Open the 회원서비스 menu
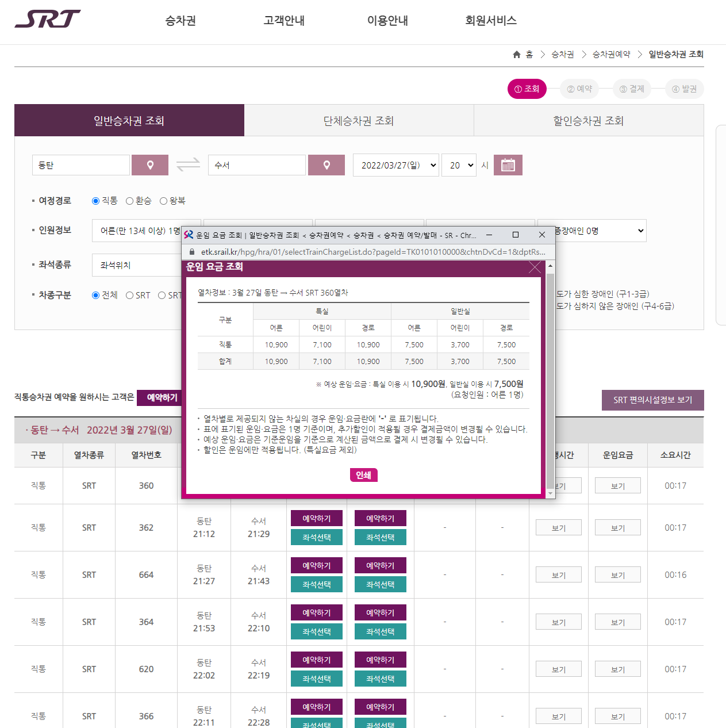The width and height of the screenshot is (726, 728). pyautogui.click(x=491, y=21)
